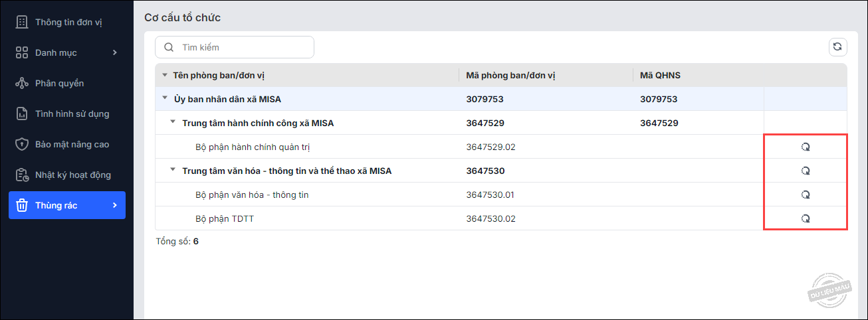This screenshot has height=320, width=868.
Task: Open the Thùng rác menu
Action: (66, 205)
